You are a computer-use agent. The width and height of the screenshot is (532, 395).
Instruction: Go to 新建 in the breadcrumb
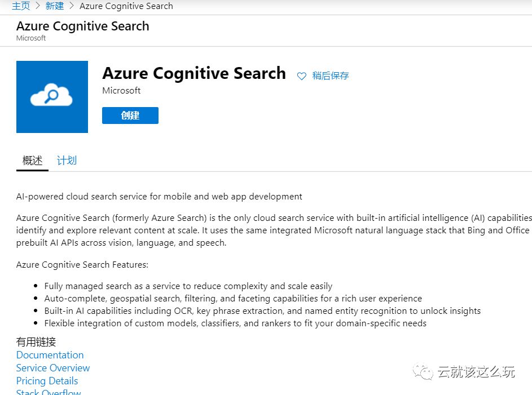coord(54,6)
